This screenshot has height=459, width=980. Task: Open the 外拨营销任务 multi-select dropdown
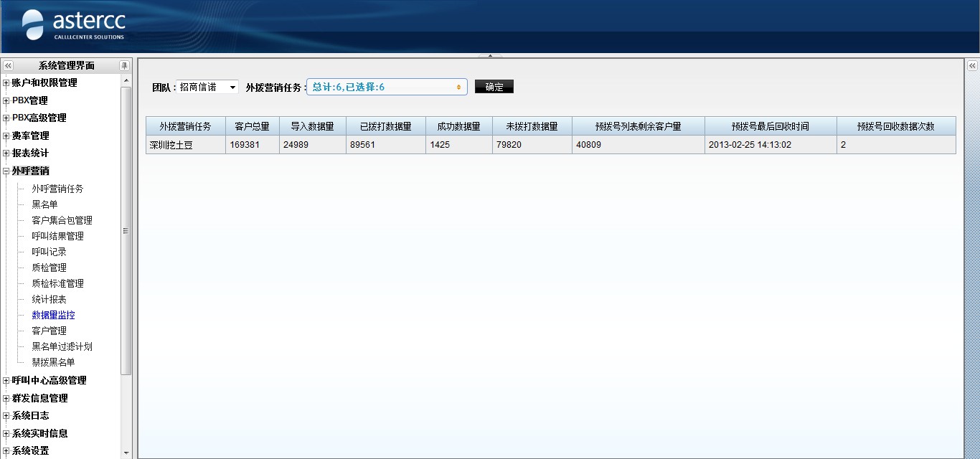387,87
